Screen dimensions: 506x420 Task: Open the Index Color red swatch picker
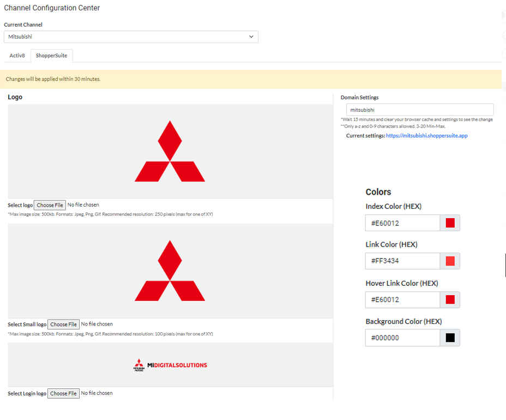(x=450, y=223)
